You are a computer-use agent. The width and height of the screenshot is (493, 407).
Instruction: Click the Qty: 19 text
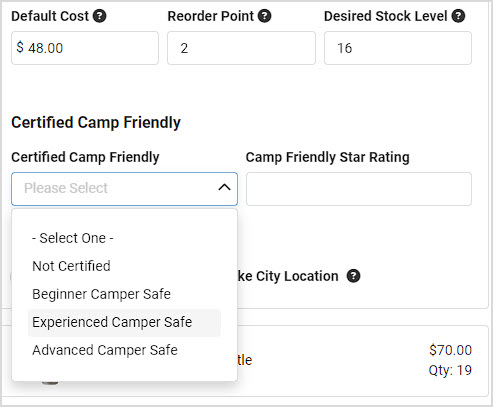click(450, 370)
